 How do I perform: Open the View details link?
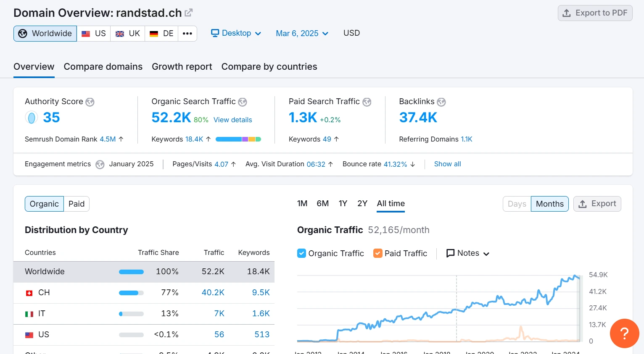coord(233,120)
